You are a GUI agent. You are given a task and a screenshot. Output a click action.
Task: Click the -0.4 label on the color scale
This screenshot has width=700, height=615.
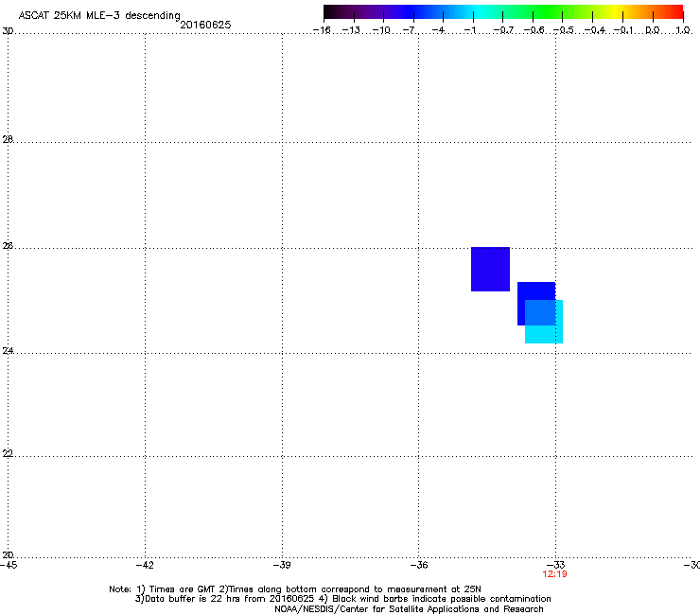pyautogui.click(x=595, y=30)
